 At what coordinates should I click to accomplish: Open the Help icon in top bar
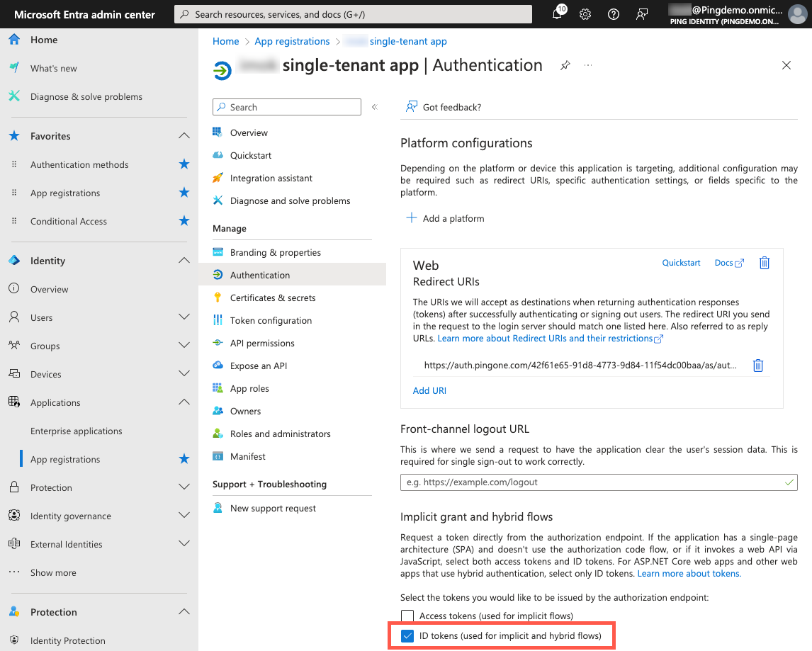point(613,14)
